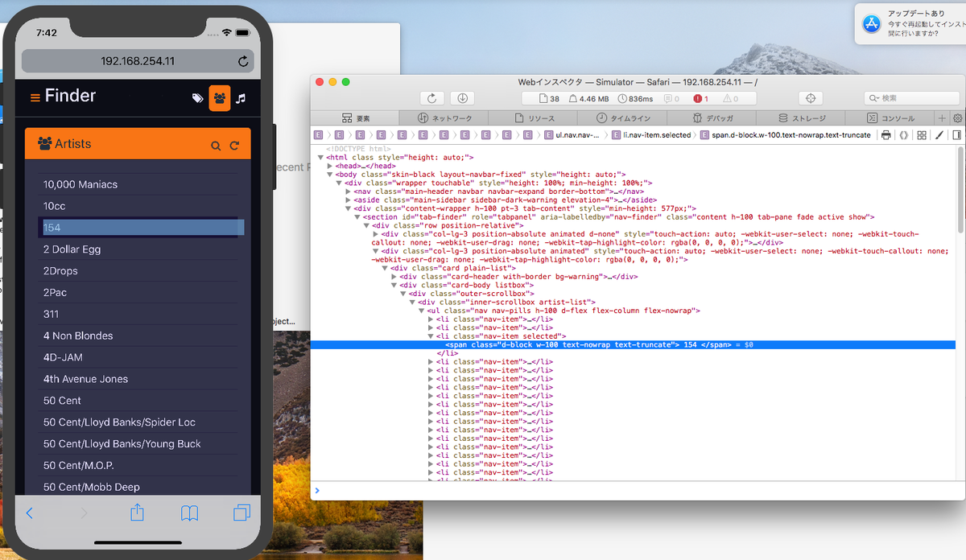Collapse the li nav-item selected element
966x560 pixels.
click(x=431, y=336)
